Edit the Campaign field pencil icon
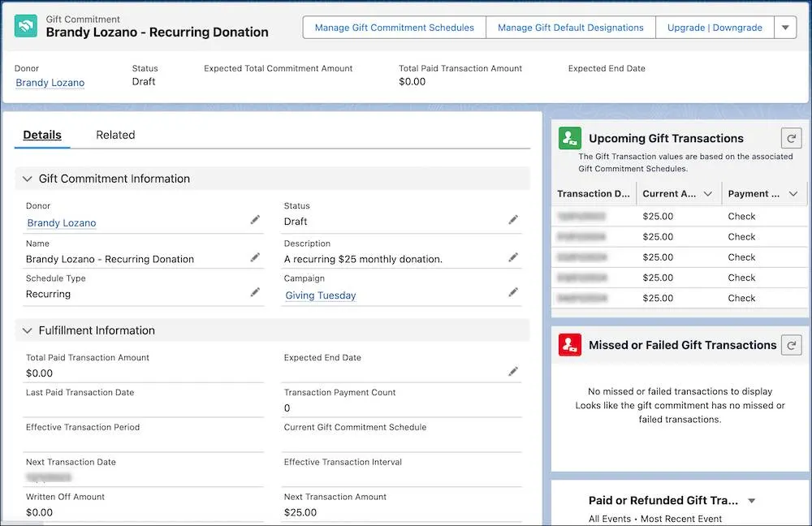This screenshot has width=812, height=526. click(512, 292)
